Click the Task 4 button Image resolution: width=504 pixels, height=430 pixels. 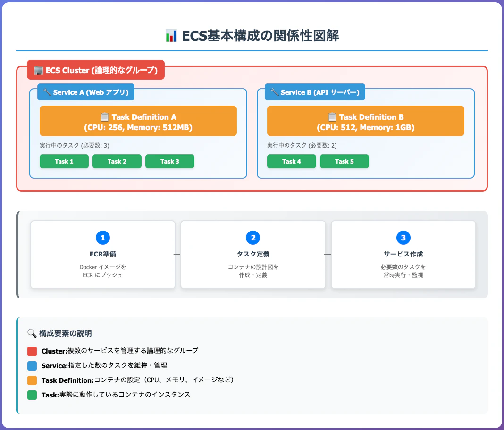[x=292, y=161]
